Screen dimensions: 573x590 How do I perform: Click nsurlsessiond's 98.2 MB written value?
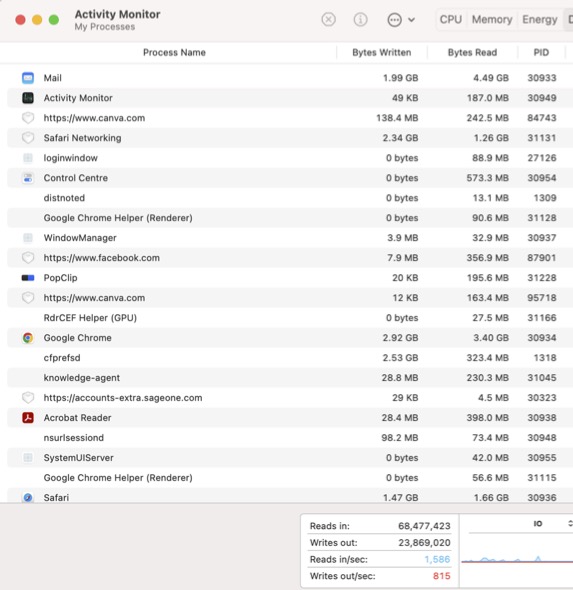point(400,438)
